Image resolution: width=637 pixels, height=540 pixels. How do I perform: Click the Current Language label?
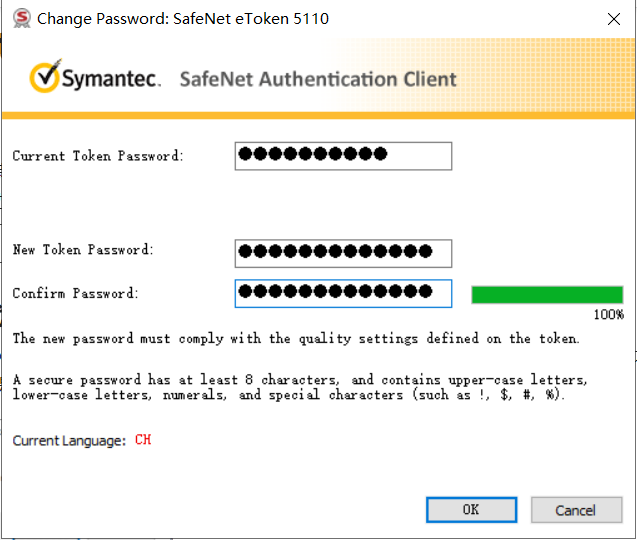pos(69,440)
